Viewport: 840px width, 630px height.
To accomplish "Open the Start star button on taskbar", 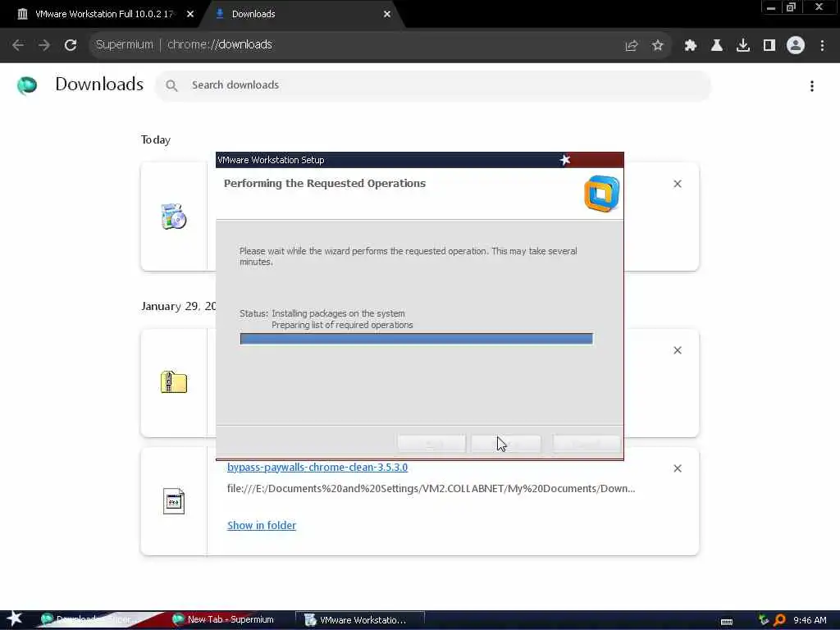I will [x=15, y=619].
